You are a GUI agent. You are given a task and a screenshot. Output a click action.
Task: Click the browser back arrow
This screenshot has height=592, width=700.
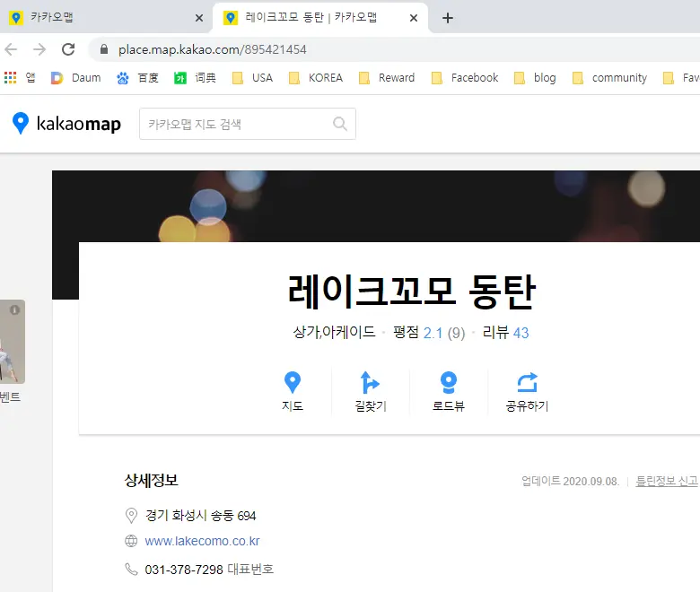(x=11, y=49)
